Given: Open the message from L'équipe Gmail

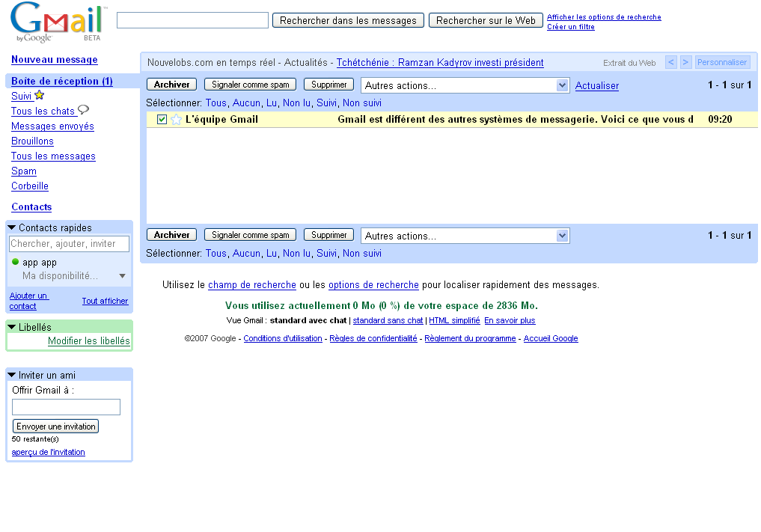Looking at the screenshot, I should (x=452, y=120).
